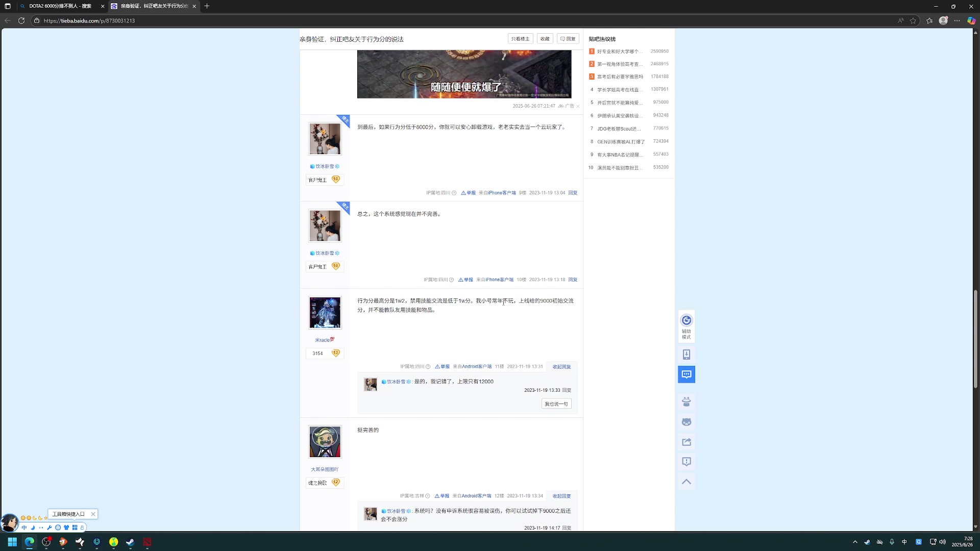Open the Windows Start button
The image size is (980, 551).
12,542
